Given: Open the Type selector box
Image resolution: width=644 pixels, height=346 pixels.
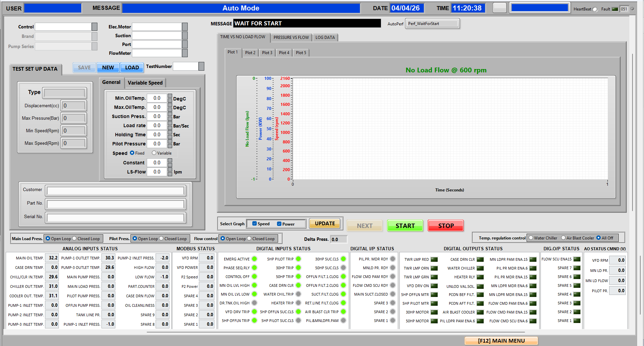Looking at the screenshot, I should (65, 93).
